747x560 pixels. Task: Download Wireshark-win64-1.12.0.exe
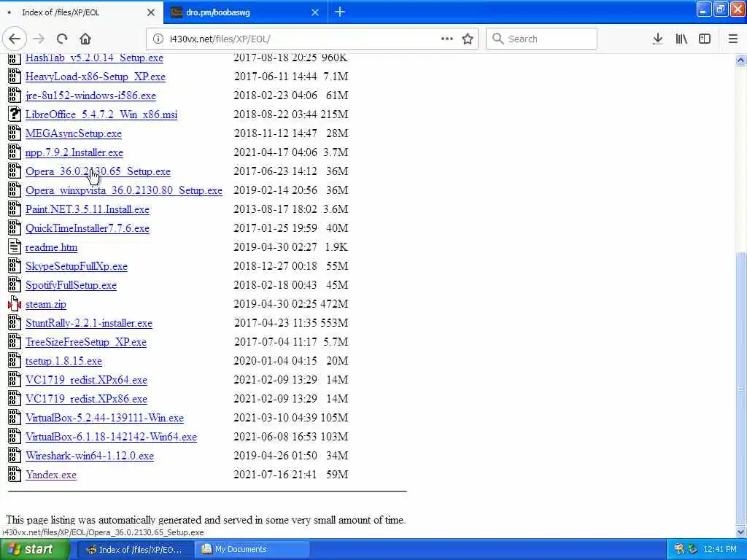click(90, 456)
